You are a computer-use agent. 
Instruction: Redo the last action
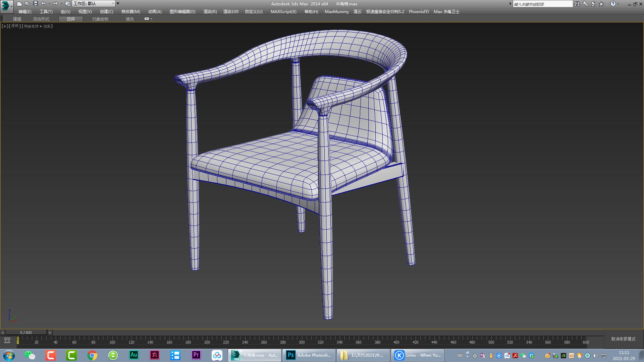point(56,4)
